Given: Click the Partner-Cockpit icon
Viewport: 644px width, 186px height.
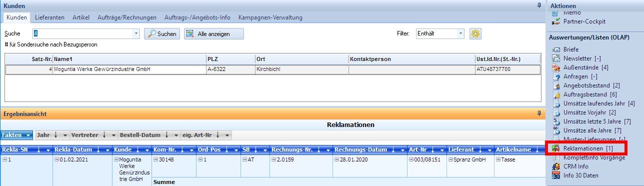Looking at the screenshot, I should tap(555, 22).
